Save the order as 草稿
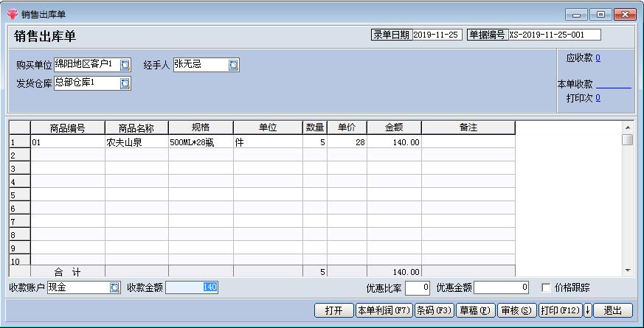Image resolution: width=644 pixels, height=328 pixels. pos(475,310)
